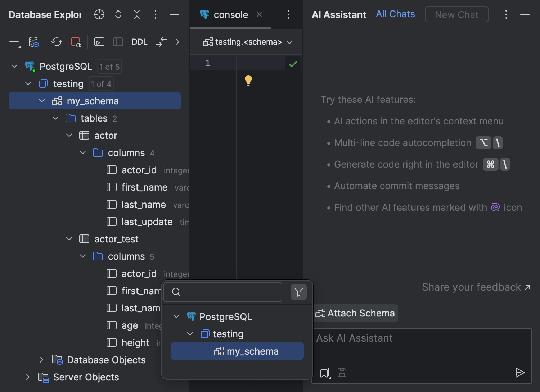The width and height of the screenshot is (540, 392).
Task: Disconnect the session using the red plug icon
Action: 76,42
